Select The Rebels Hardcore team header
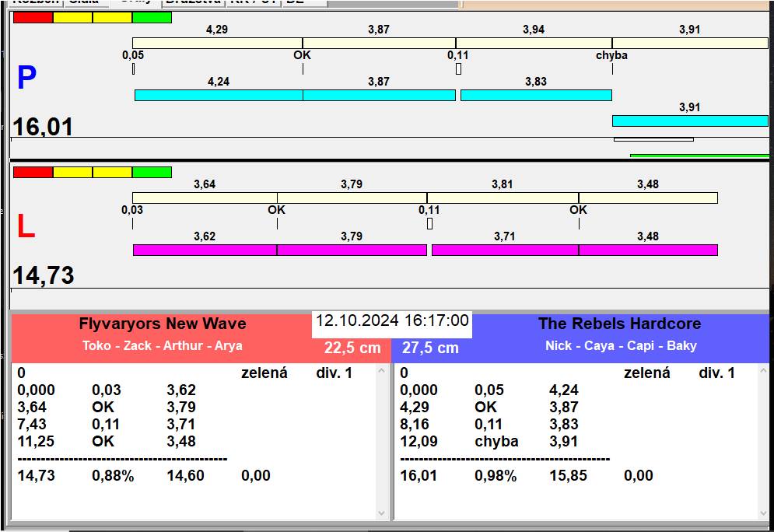 pos(620,324)
